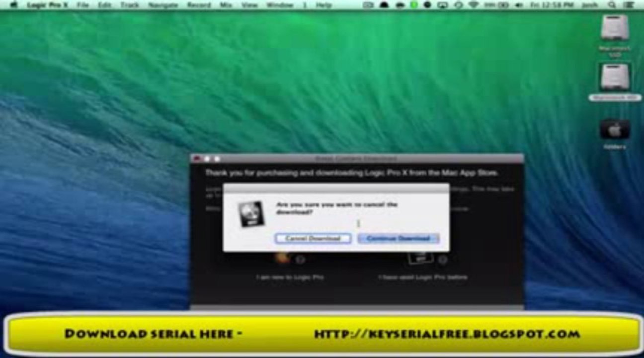Open the Help menu
The width and height of the screenshot is (644, 358).
point(323,5)
